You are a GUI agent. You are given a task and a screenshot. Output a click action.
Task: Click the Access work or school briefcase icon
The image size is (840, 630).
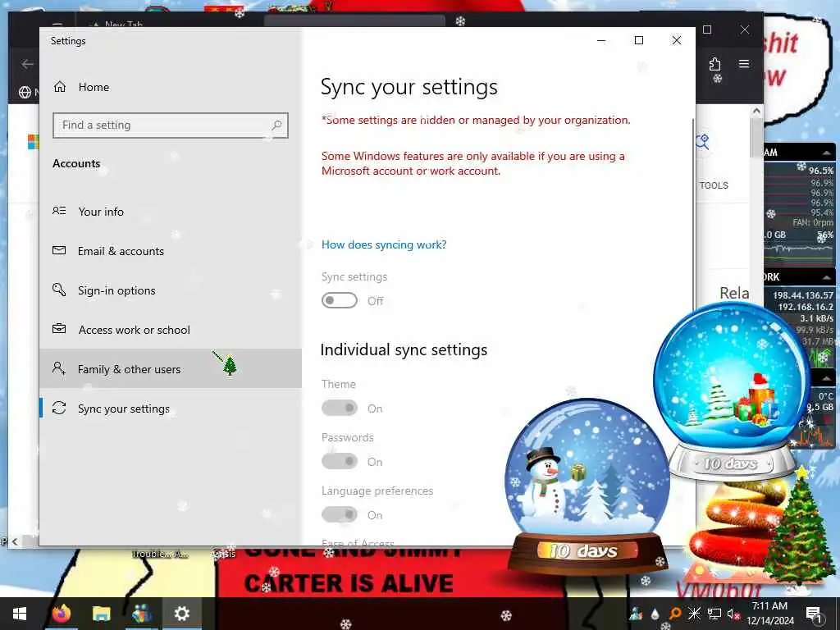tap(59, 329)
